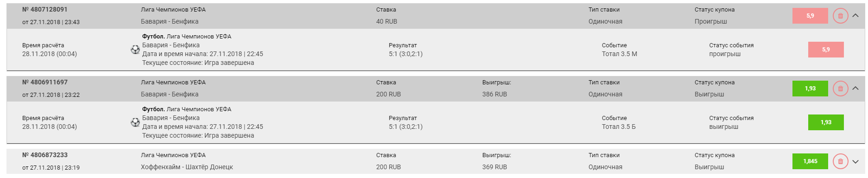868x178 pixels.
Task: Click green 1,93 odds badge in coupon header
Action: click(x=810, y=89)
